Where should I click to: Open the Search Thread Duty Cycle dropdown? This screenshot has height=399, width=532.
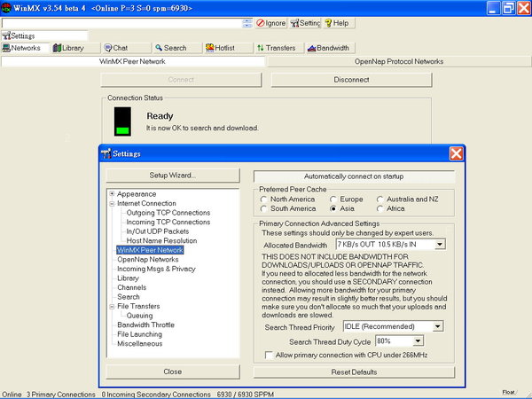pyautogui.click(x=418, y=340)
